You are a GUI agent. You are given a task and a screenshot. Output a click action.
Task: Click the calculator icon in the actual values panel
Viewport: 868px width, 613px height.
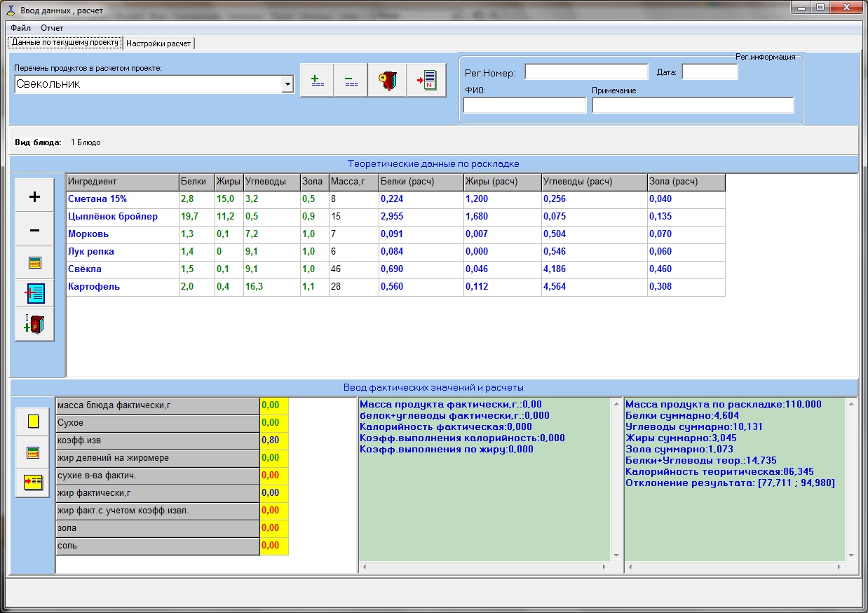[33, 452]
